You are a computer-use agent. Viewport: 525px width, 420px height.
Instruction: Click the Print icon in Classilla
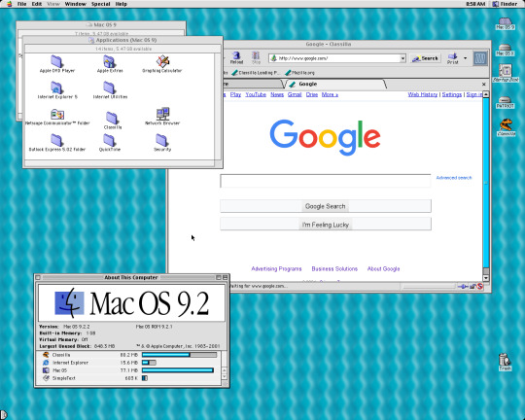click(x=453, y=58)
